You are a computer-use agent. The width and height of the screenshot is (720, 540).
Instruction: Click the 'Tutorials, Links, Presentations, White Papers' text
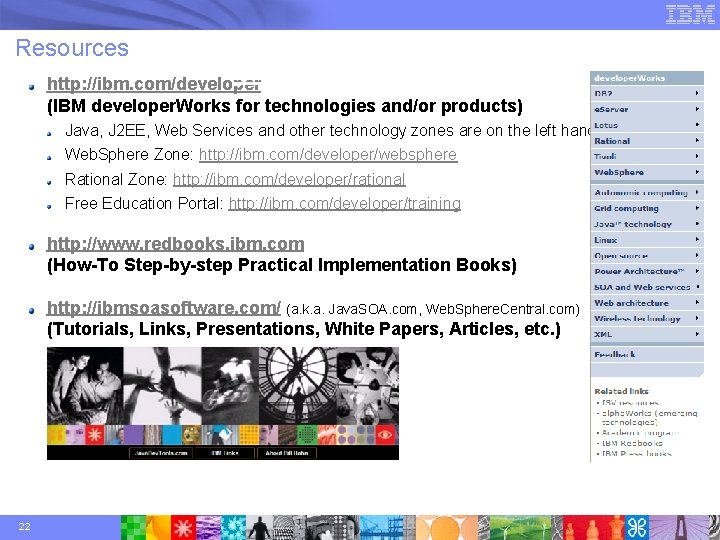coord(304,329)
